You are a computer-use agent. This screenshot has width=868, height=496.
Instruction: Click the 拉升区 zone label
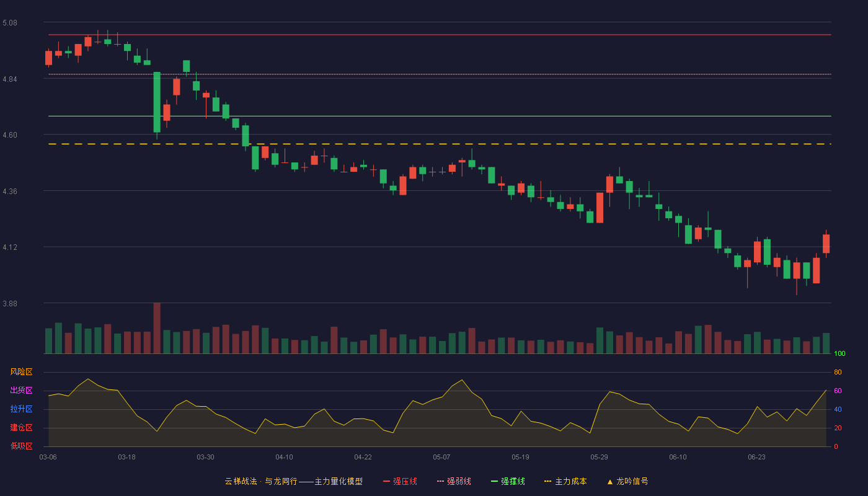[21, 409]
